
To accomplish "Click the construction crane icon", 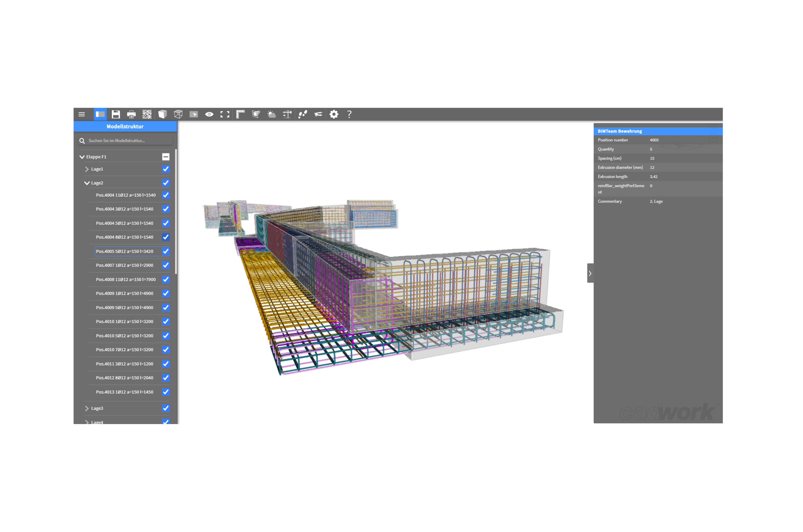I will click(287, 114).
